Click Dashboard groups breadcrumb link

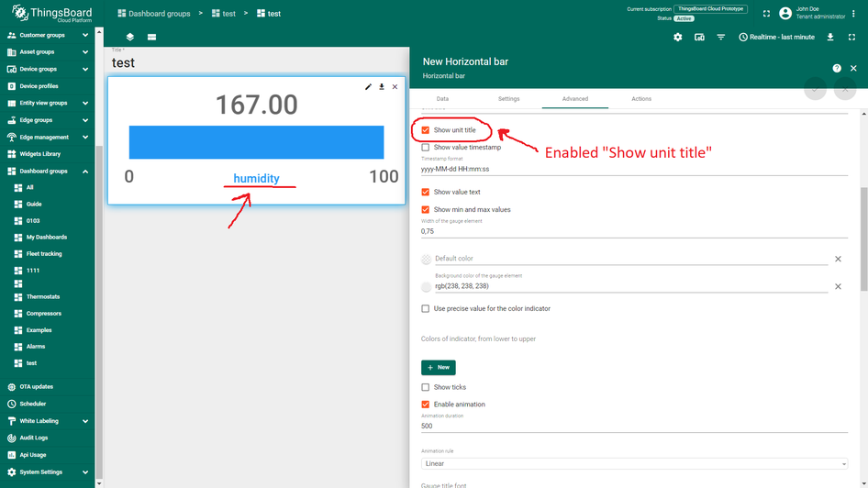[154, 13]
